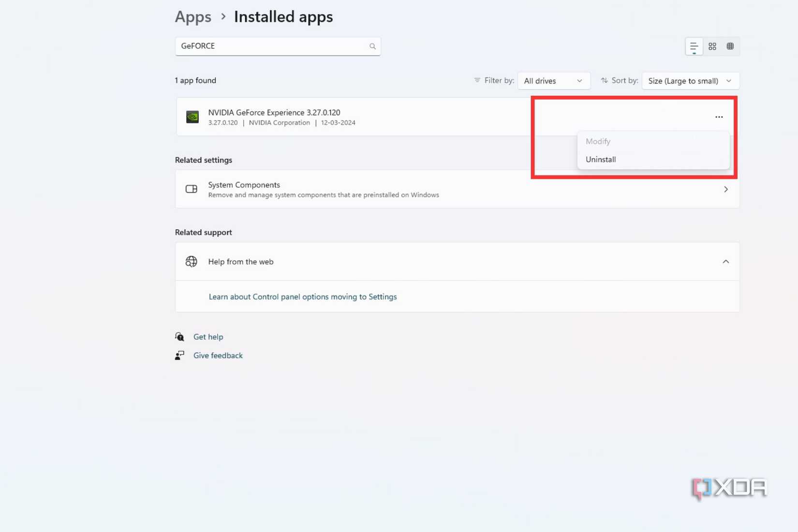Select Uninstall from the context menu
This screenshot has width=798, height=532.
[601, 159]
